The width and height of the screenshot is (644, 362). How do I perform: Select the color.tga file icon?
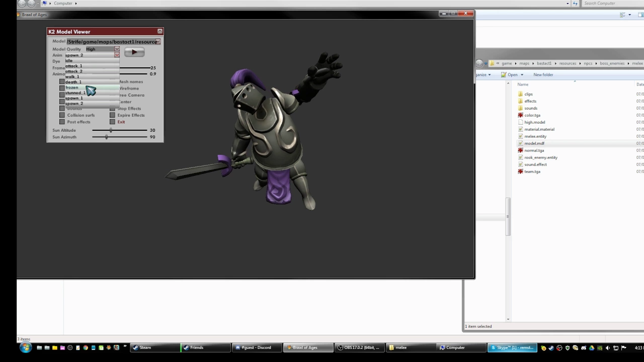coord(521,115)
